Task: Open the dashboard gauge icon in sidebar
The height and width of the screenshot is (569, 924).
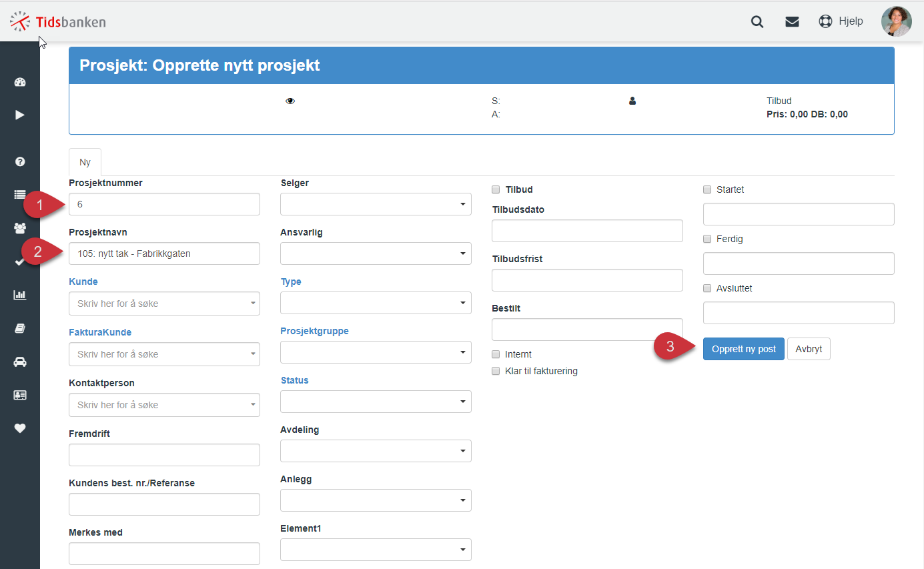Action: (x=20, y=83)
